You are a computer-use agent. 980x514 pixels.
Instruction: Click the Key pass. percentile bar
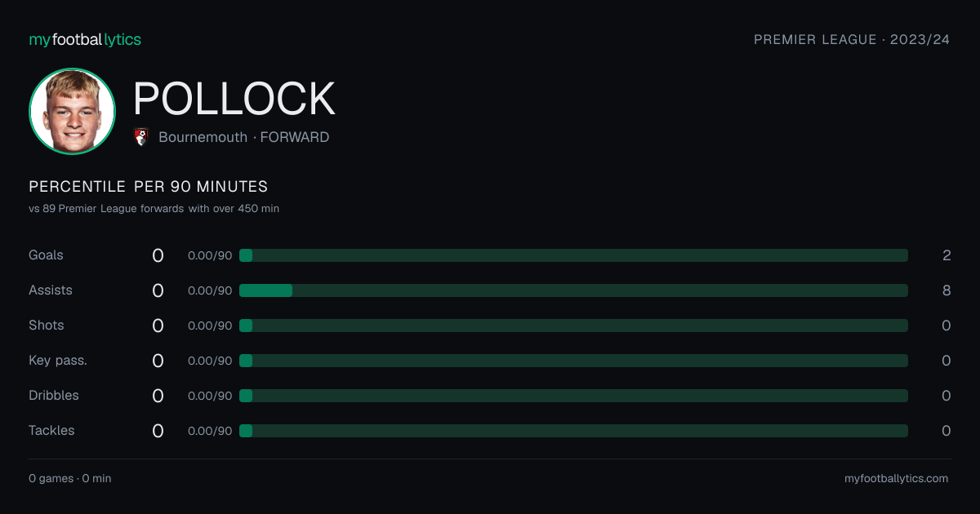coord(573,361)
